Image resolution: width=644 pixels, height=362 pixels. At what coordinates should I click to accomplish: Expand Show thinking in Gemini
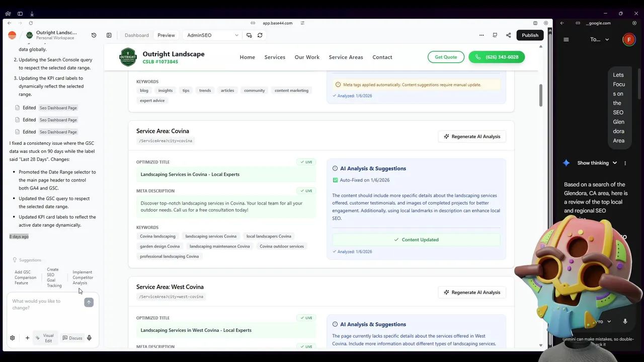[x=597, y=163]
